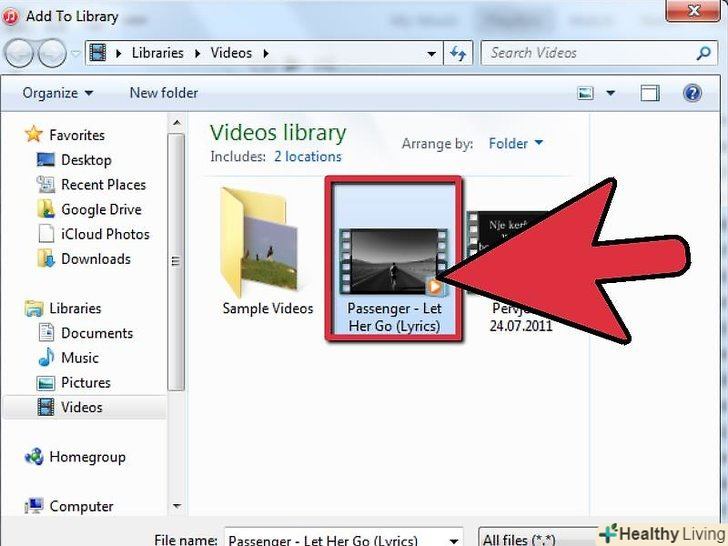728x546 pixels.
Task: Open the Arrange by Folder dropdown
Action: click(516, 143)
